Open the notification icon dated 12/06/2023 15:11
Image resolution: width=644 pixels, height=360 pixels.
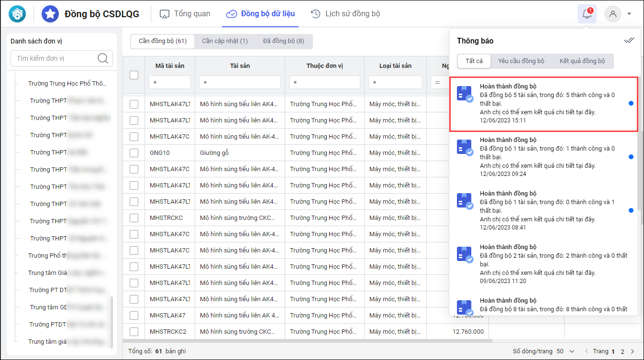coord(465,95)
